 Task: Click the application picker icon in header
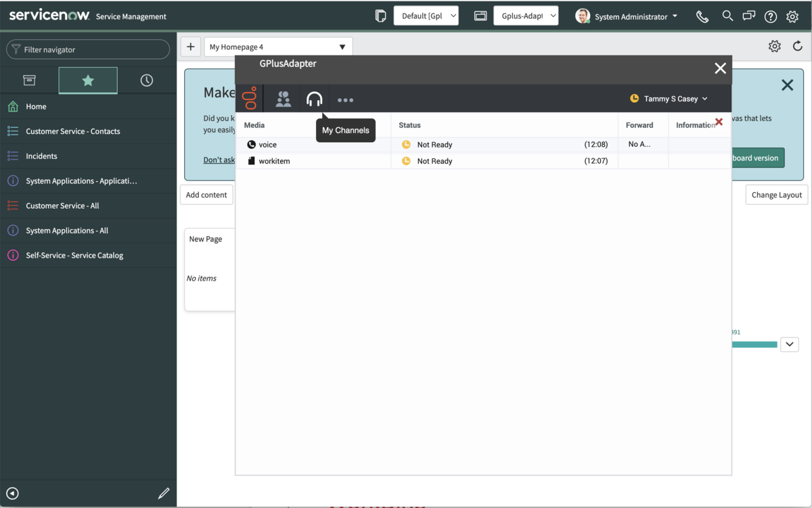pyautogui.click(x=480, y=16)
